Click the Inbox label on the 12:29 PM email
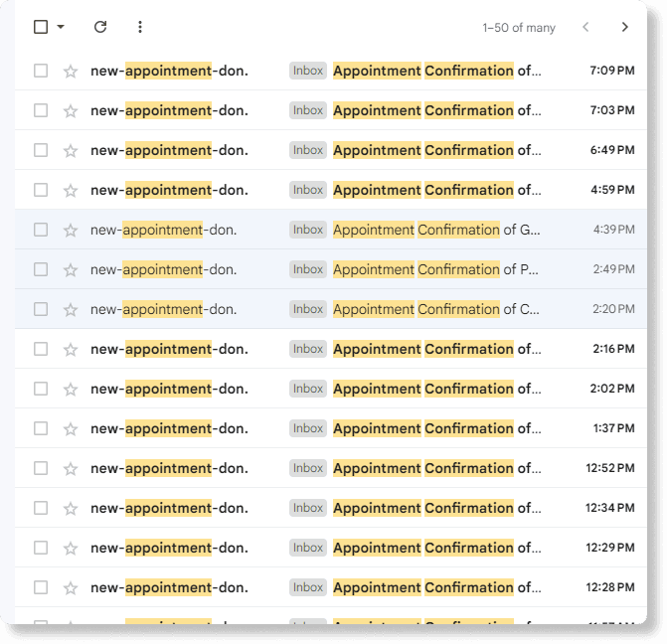Image resolution: width=667 pixels, height=644 pixels. point(308,548)
